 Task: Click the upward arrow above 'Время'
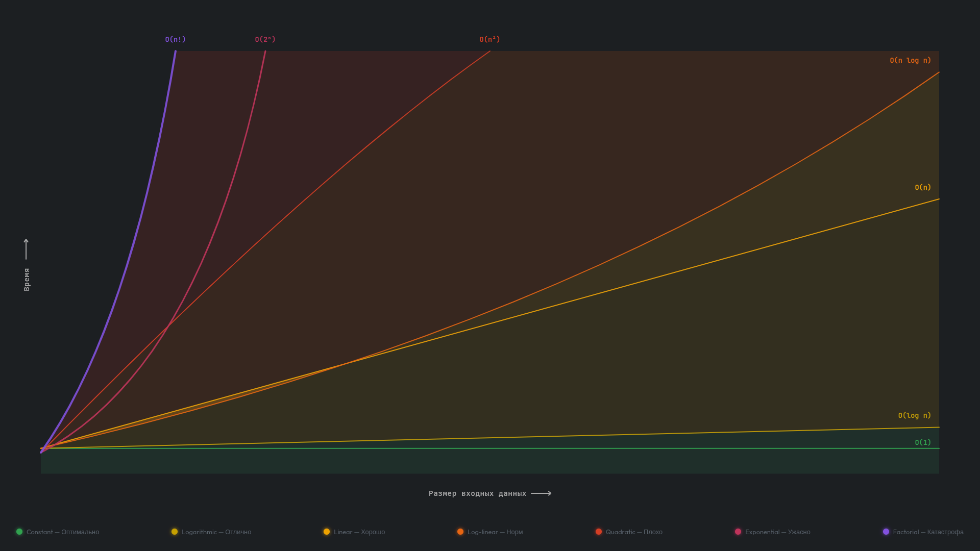pyautogui.click(x=26, y=249)
